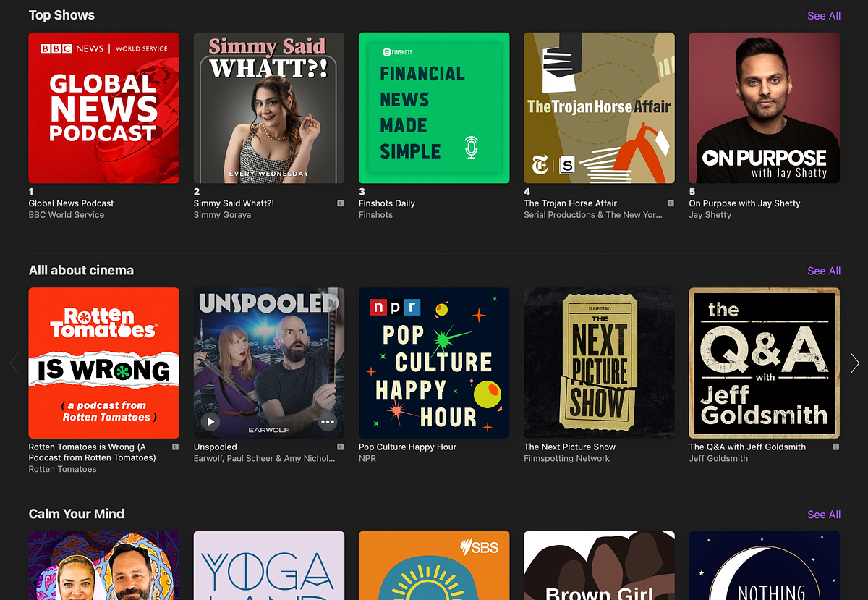Play the Unspooled podcast using play icon
This screenshot has height=600, width=868.
[210, 421]
